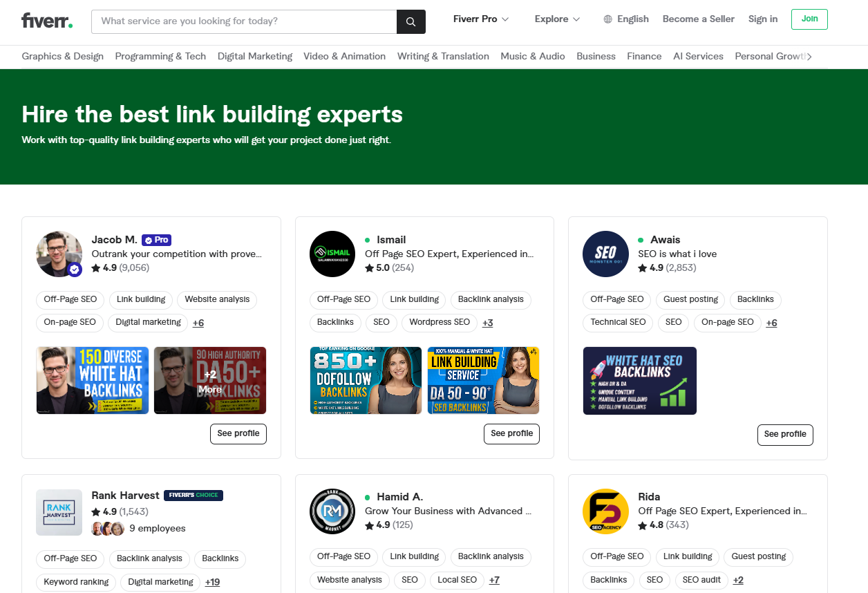Screen dimensions: 868x593
Task: Click Rank Harvest's Keyword ranking tag
Action: coord(76,582)
